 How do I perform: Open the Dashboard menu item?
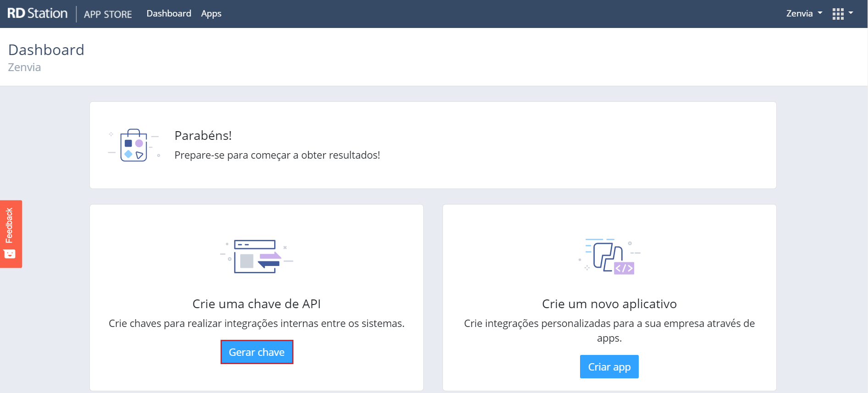pyautogui.click(x=169, y=13)
